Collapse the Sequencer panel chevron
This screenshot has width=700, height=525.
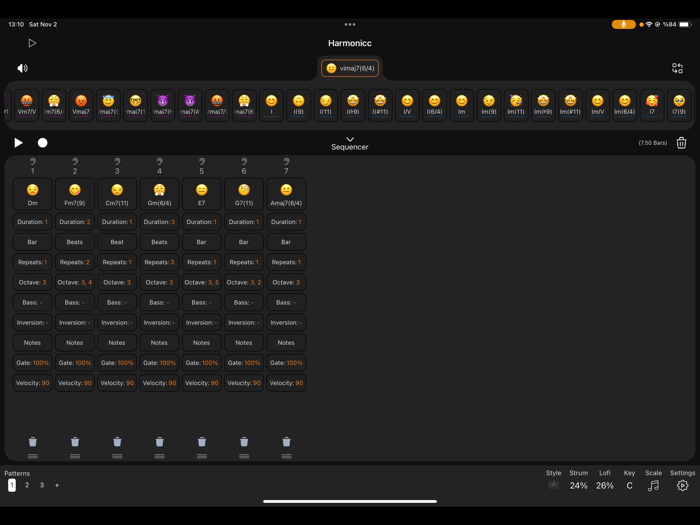pyautogui.click(x=350, y=139)
